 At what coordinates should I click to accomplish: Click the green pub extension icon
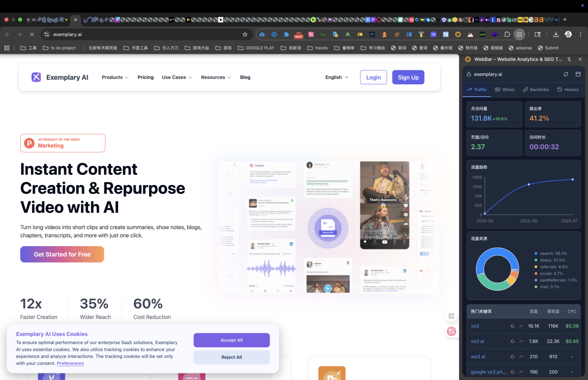coord(482,34)
